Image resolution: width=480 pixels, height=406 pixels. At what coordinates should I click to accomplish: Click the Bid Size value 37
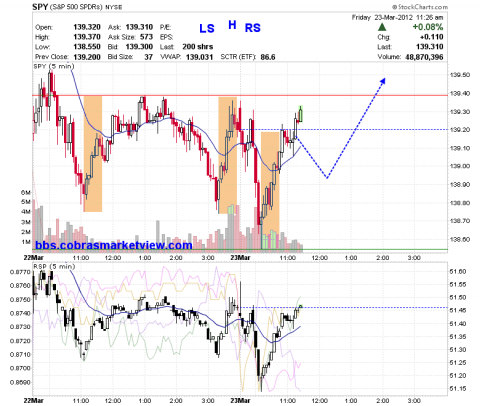[x=149, y=57]
